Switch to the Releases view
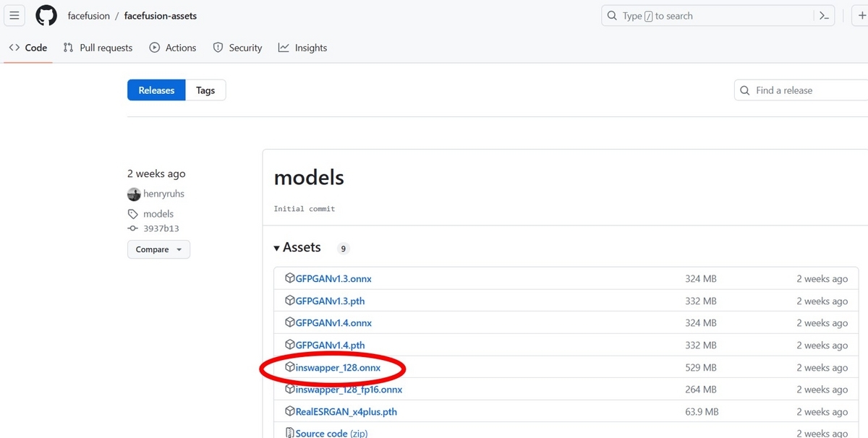Viewport: 868px width, 438px height. [156, 90]
